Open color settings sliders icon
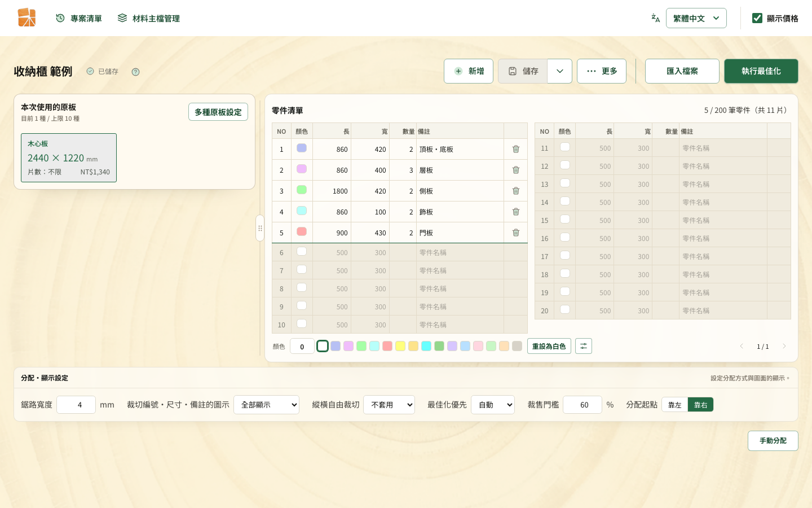This screenshot has width=812, height=508. click(584, 346)
